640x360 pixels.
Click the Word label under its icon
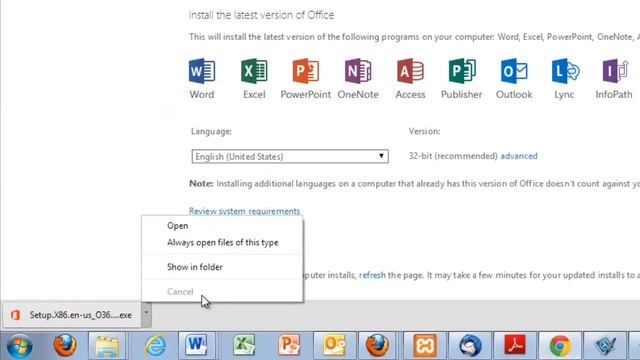202,95
